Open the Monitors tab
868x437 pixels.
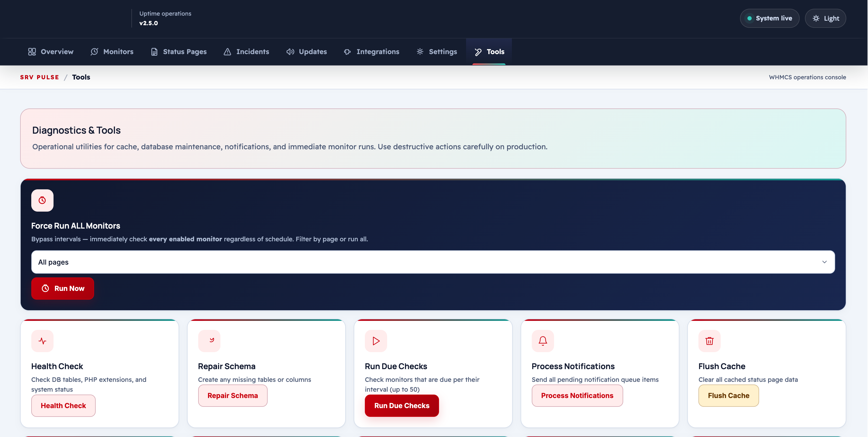(112, 52)
